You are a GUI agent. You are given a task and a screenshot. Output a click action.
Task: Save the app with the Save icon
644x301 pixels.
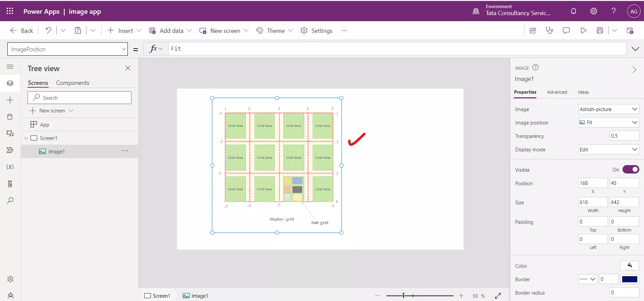(600, 31)
